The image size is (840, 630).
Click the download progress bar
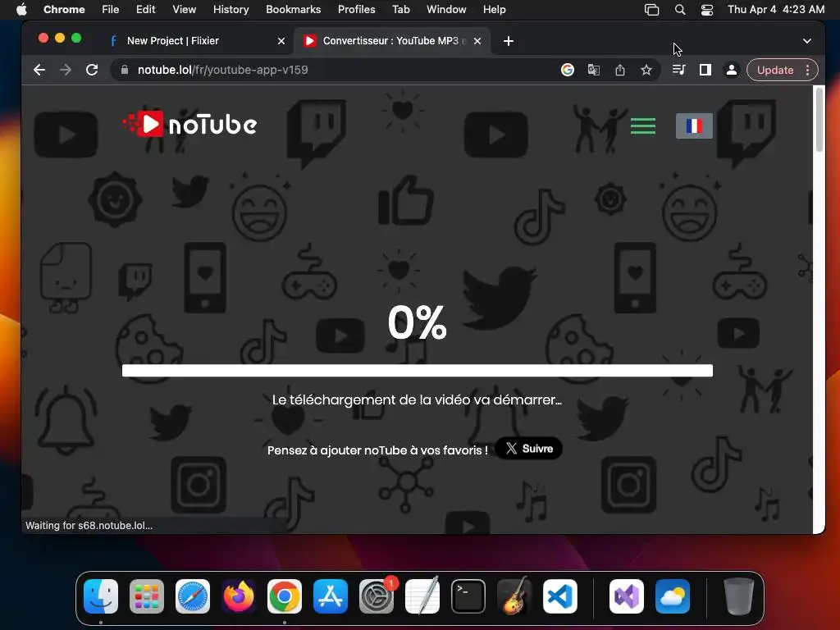point(418,371)
